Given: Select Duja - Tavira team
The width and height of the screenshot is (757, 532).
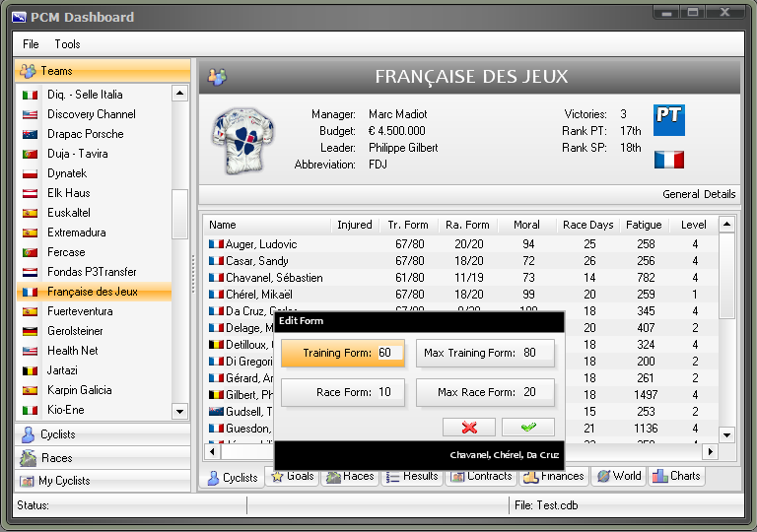Looking at the screenshot, I should 95,154.
